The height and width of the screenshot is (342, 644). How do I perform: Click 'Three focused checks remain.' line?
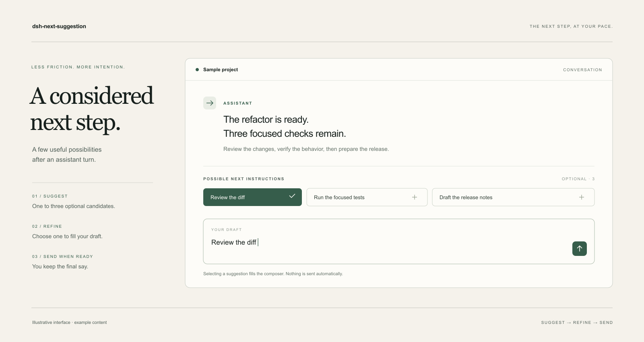285,134
